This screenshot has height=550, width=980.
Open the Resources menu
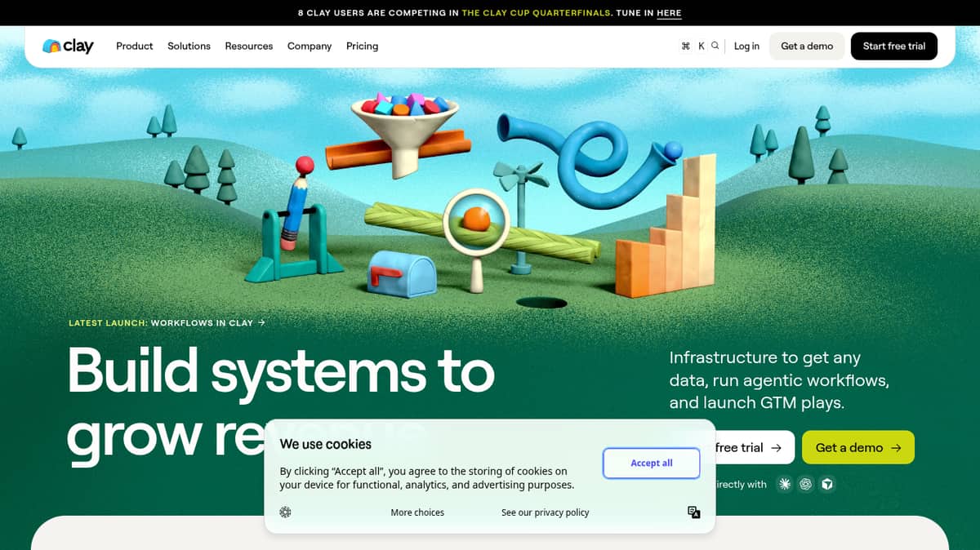pos(249,47)
